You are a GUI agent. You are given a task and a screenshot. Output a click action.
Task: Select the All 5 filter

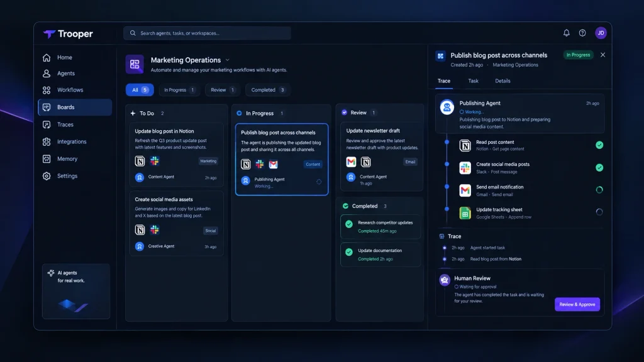point(140,90)
